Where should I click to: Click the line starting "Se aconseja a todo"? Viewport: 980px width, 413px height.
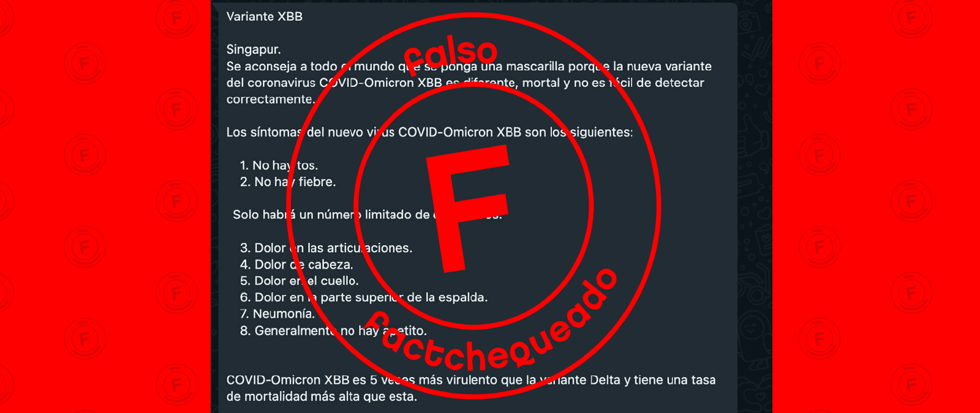pyautogui.click(x=469, y=66)
